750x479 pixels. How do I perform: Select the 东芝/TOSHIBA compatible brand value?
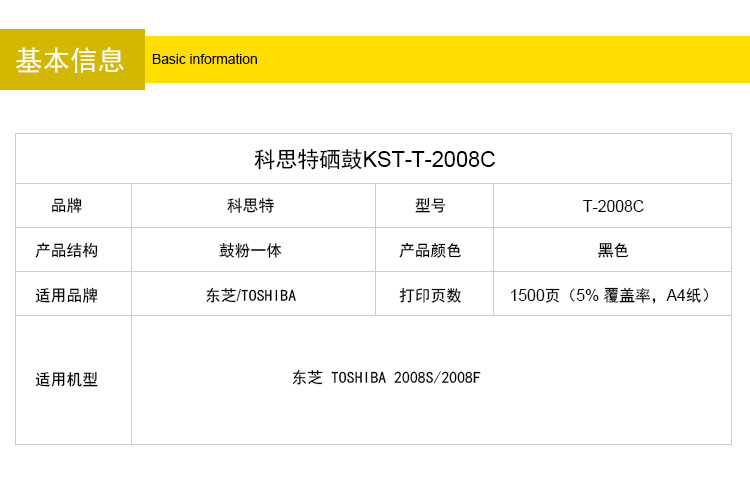(250, 295)
